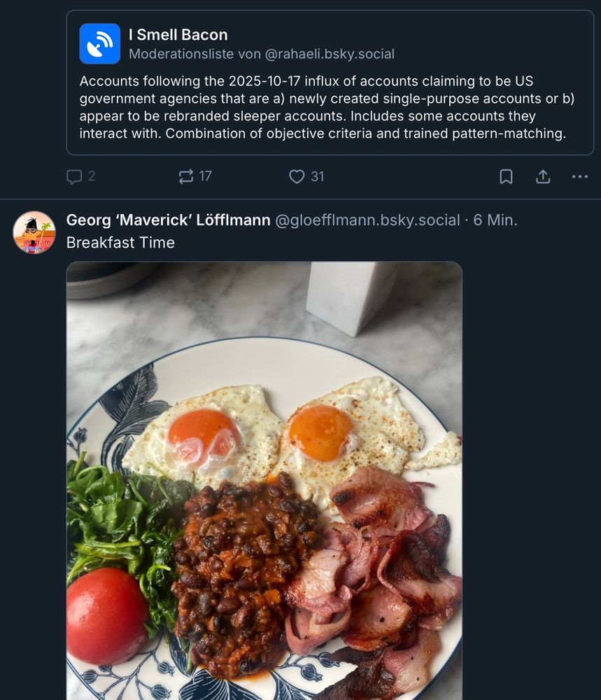Viewport: 601px width, 700px height.
Task: Click the blue I Smell Bacon list icon
Action: [100, 43]
